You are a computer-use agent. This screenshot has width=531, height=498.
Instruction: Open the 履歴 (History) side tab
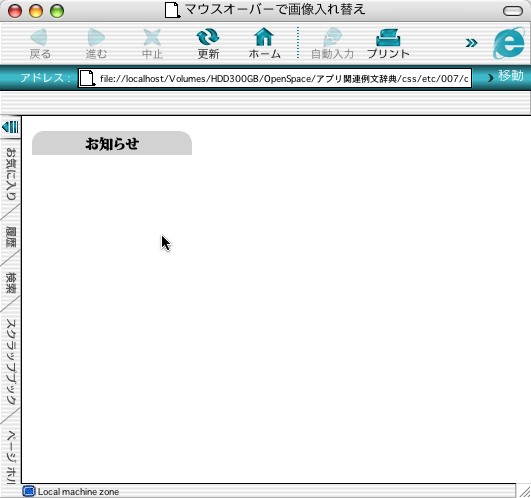coord(10,237)
